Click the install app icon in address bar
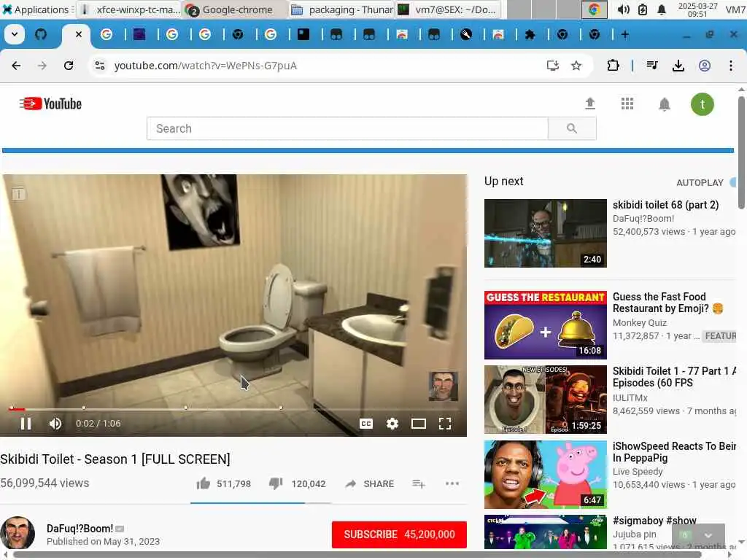The image size is (747, 560). click(x=553, y=66)
